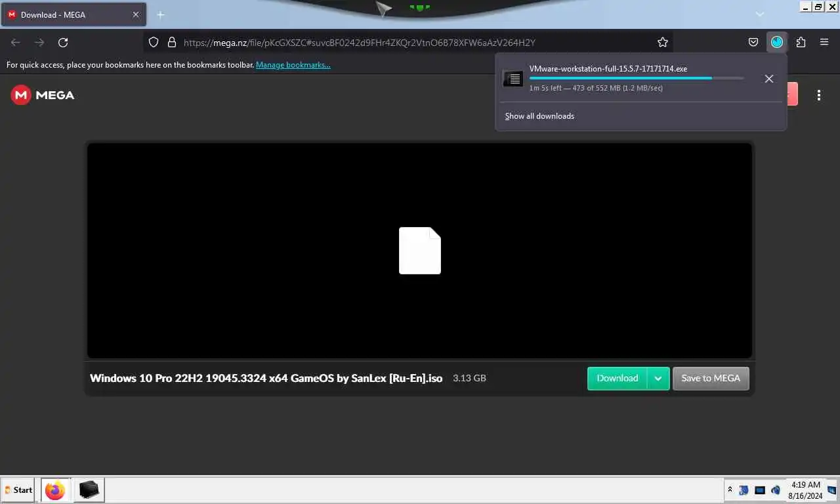Open a new tab
The height and width of the screenshot is (504, 840).
tap(160, 14)
